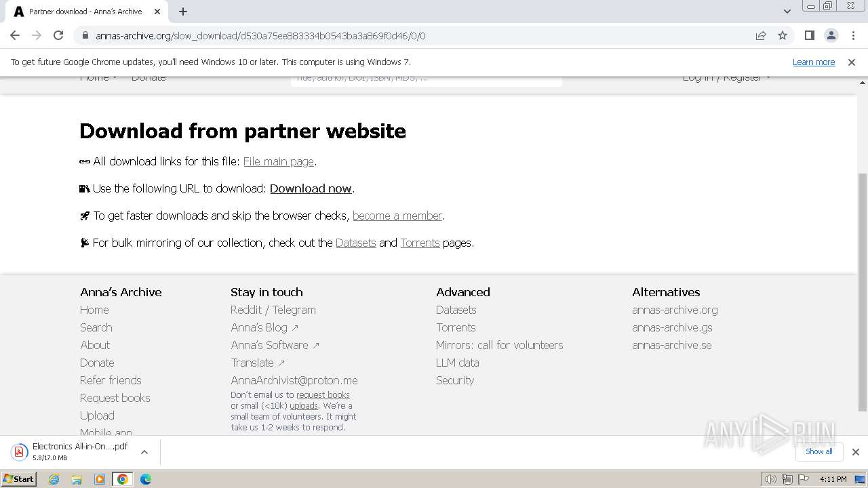Screen dimensions: 868x488
Task: Launch Microsoft Edge from the taskbar
Action: click(x=145, y=479)
